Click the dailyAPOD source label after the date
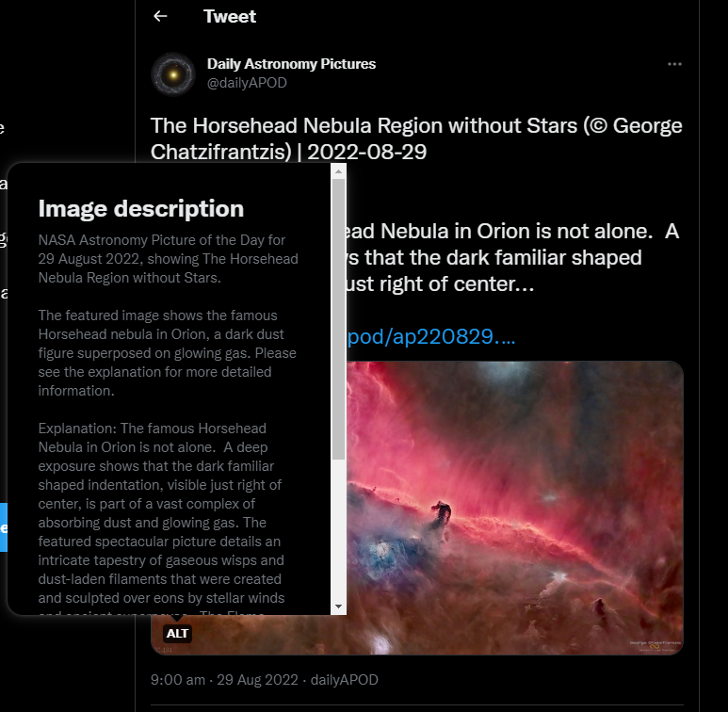Image resolution: width=728 pixels, height=712 pixels. [344, 680]
